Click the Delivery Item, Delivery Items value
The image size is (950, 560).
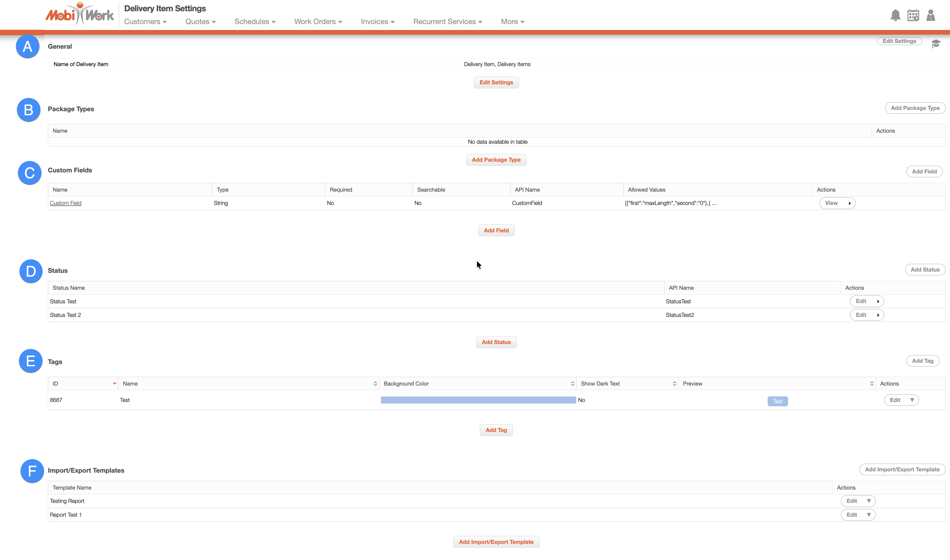click(497, 64)
